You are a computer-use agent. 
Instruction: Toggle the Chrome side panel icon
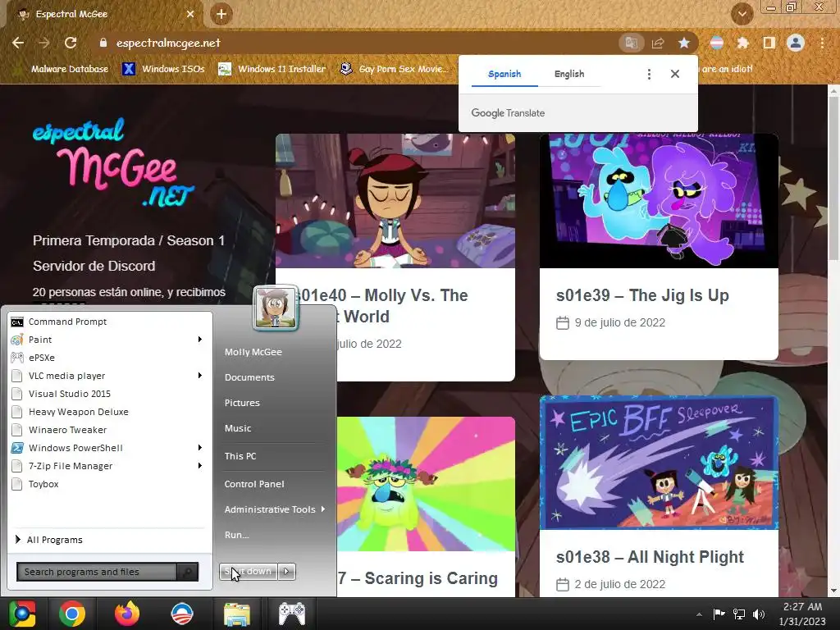coord(769,43)
